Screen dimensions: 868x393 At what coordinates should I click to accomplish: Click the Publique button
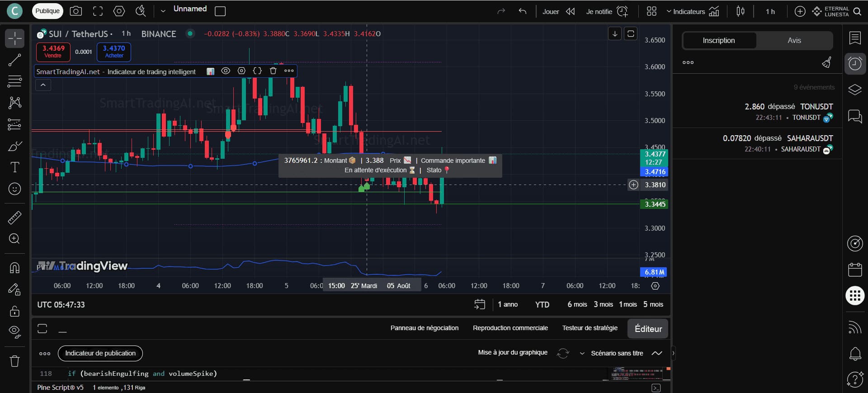coord(47,11)
